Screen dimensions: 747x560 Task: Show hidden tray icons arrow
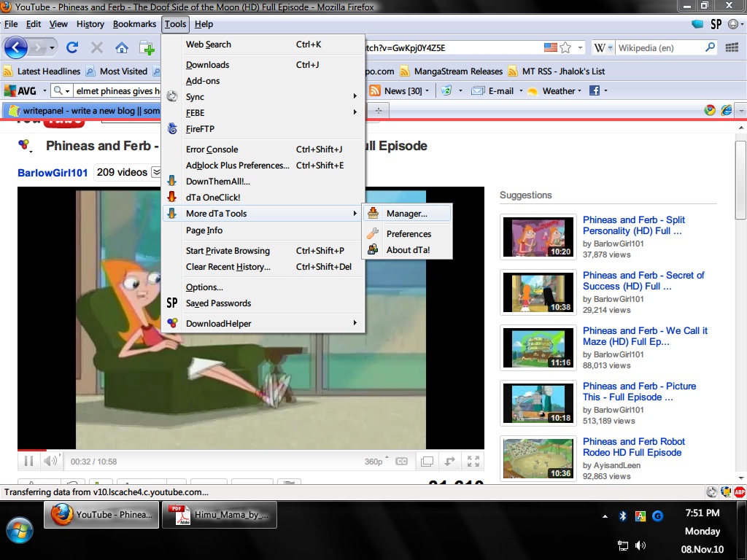click(605, 516)
